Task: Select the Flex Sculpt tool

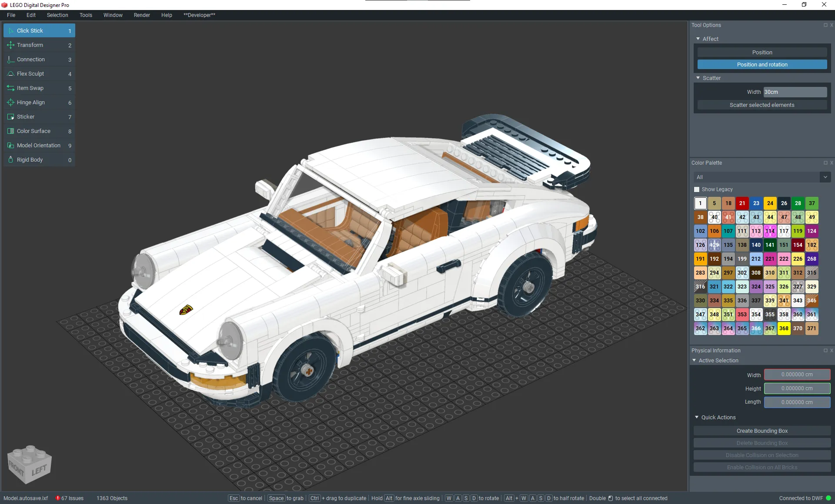Action: 39,74
